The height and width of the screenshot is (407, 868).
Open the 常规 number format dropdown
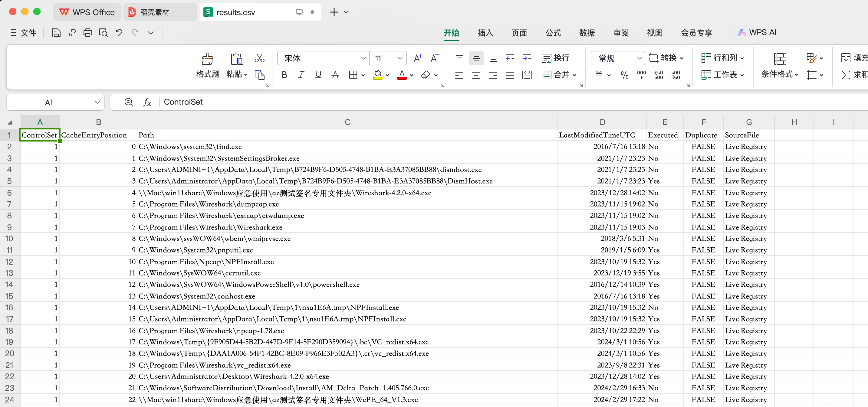coord(639,58)
